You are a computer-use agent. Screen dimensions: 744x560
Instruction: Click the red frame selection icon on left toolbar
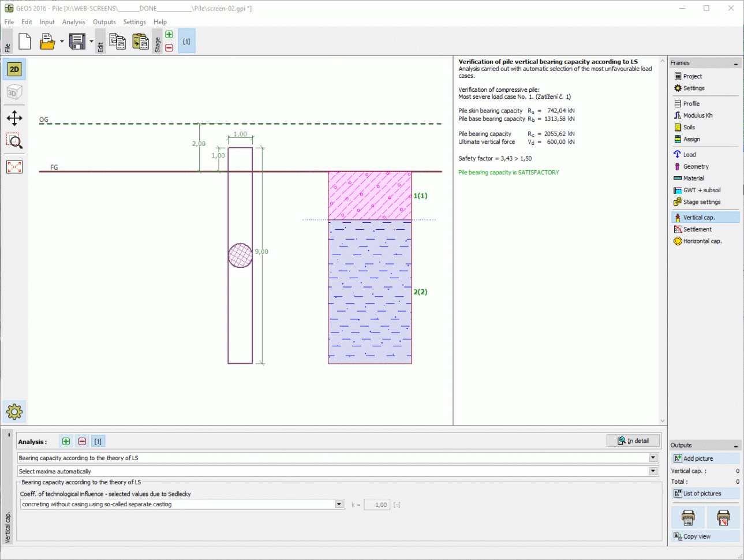(x=13, y=167)
